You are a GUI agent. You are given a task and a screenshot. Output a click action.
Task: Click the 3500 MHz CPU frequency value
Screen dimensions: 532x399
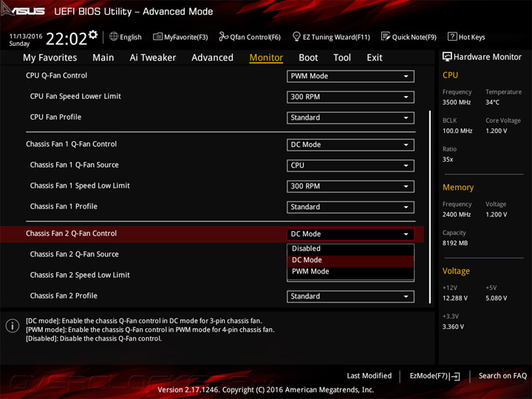point(457,103)
